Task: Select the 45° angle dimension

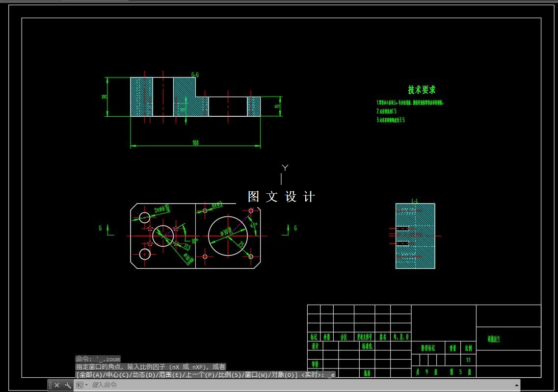Action: [254, 226]
